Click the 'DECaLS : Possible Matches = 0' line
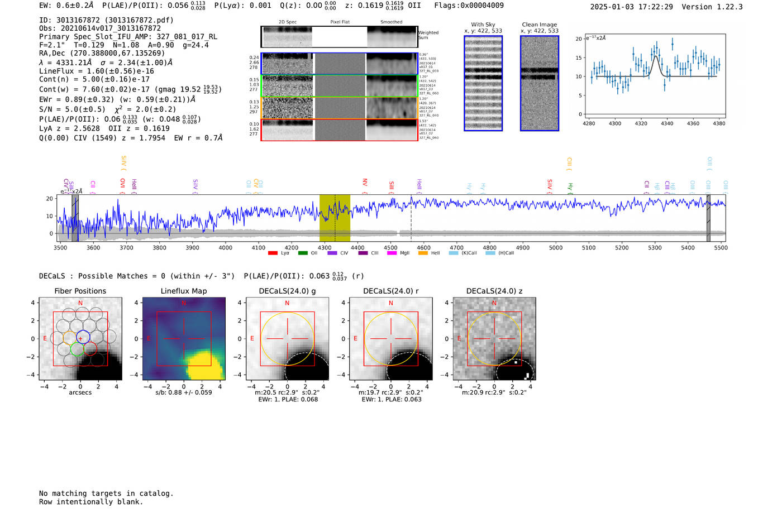Image resolution: width=782 pixels, height=532 pixels. click(137, 276)
